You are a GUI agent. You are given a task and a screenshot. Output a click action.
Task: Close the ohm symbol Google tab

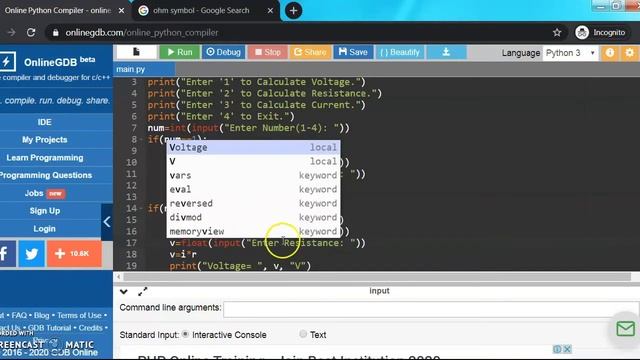(270, 11)
